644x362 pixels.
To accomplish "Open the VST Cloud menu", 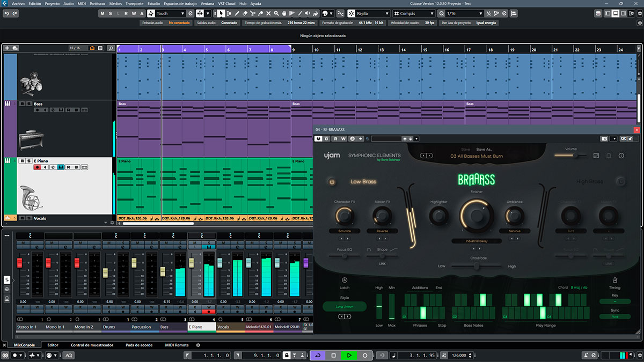I will [226, 3].
